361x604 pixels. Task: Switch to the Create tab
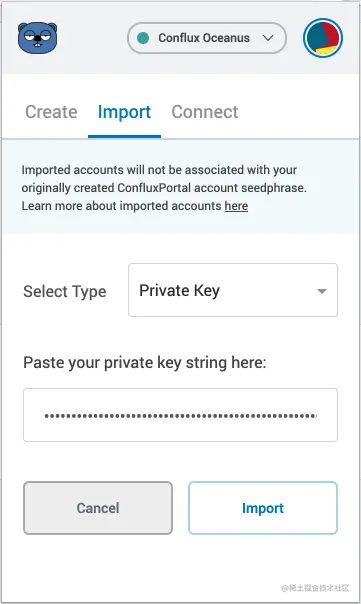point(51,112)
